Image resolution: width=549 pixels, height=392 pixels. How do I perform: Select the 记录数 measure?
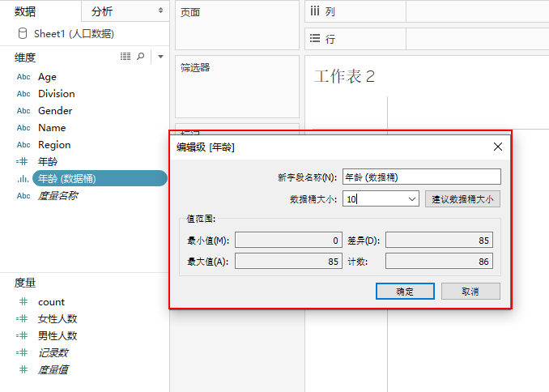tap(53, 352)
